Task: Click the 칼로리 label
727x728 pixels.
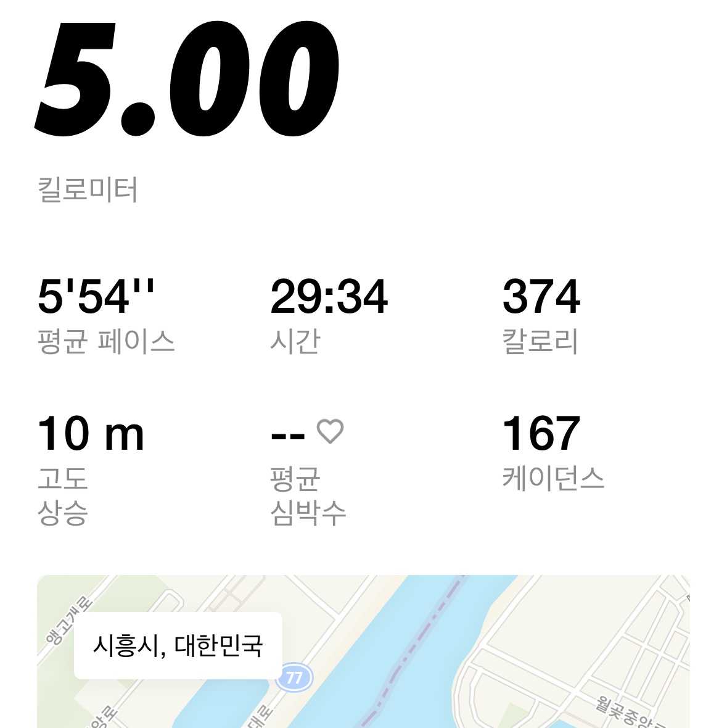Action: [540, 341]
